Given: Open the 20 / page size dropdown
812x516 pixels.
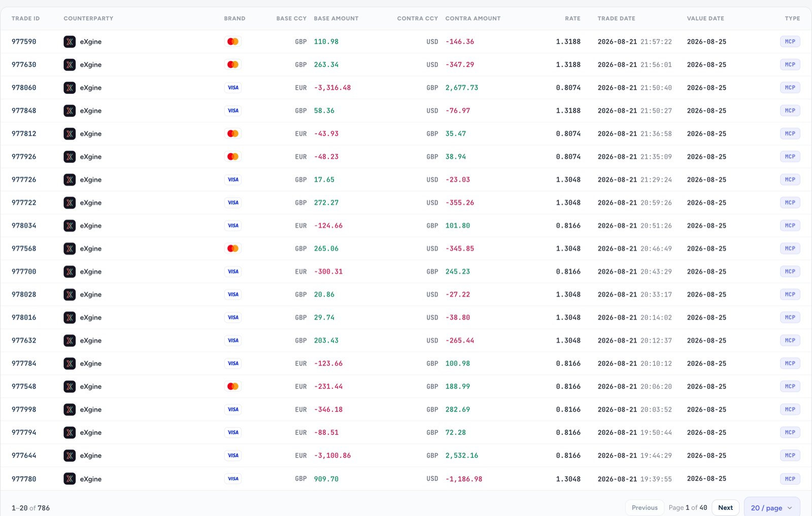Looking at the screenshot, I should [x=772, y=507].
